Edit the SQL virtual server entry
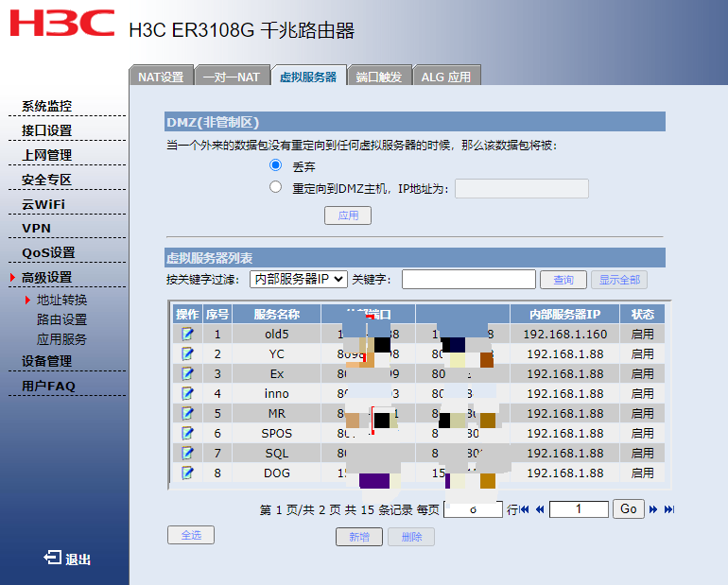This screenshot has height=585, width=728. [187, 453]
